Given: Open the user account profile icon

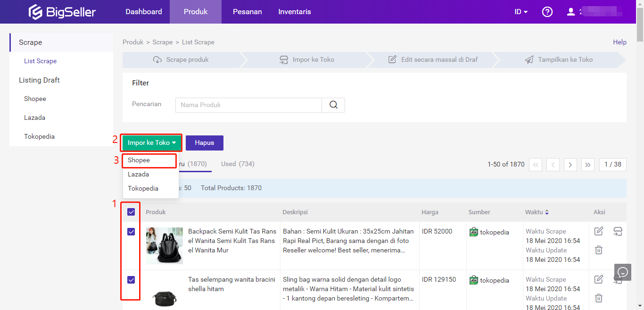Looking at the screenshot, I should [571, 12].
